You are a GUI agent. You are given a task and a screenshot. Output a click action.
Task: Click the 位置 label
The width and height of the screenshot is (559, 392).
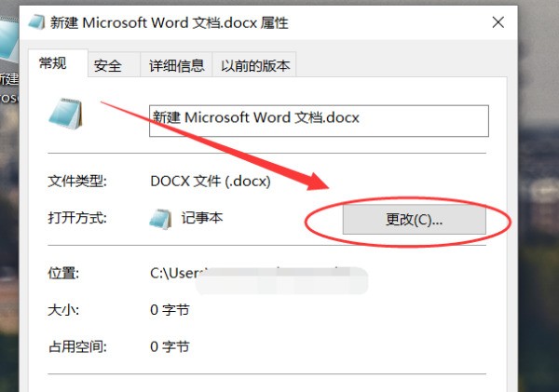point(63,273)
